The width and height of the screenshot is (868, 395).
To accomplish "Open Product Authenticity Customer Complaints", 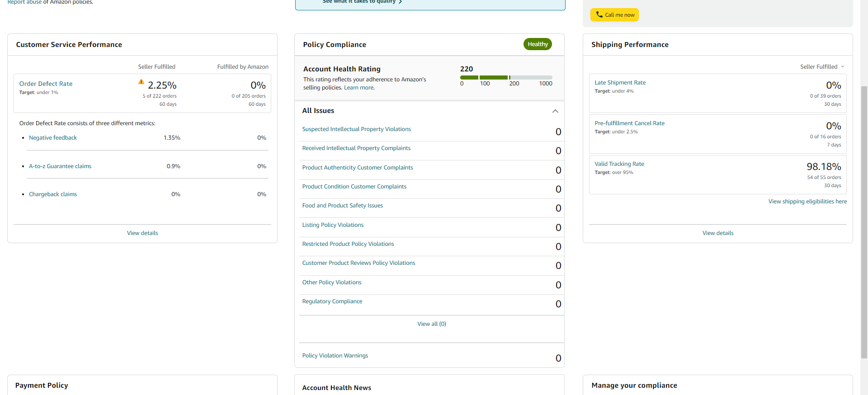I will 357,168.
